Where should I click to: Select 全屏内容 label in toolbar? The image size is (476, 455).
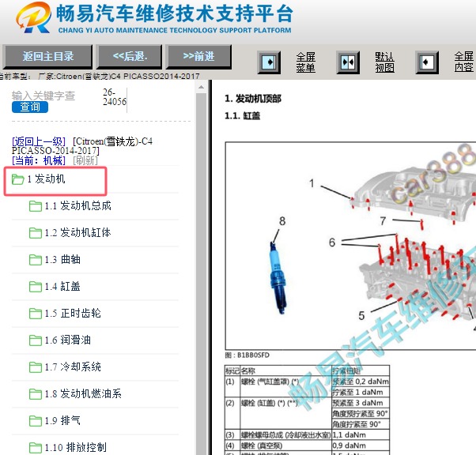[464, 62]
